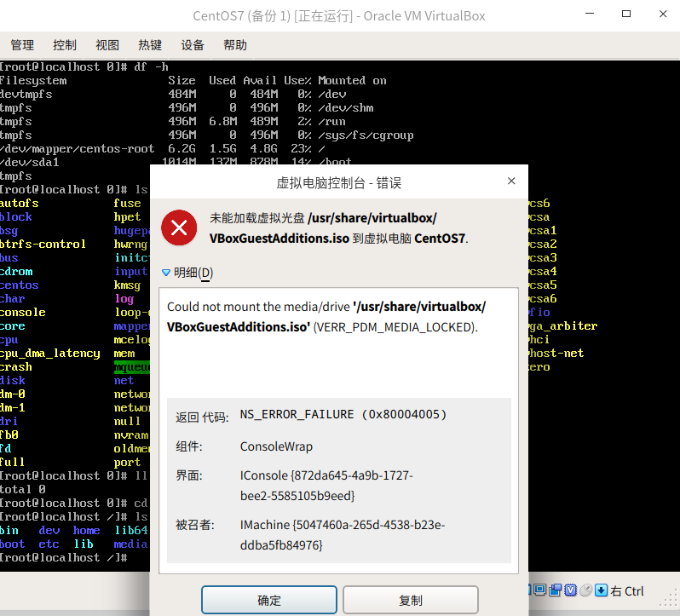680x616 pixels.
Task: Click the dialog title 虚拟电脑控制台 - 错误
Action: 338,183
